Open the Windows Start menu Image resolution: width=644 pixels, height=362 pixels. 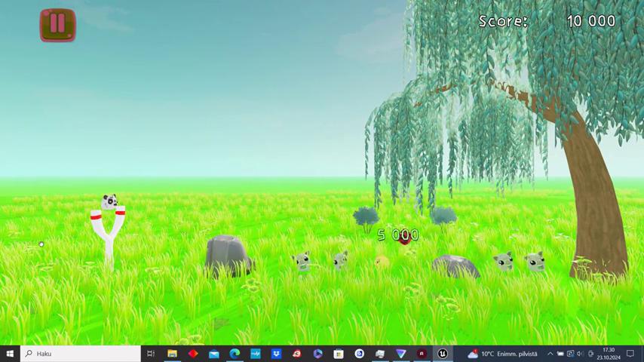[x=10, y=353]
